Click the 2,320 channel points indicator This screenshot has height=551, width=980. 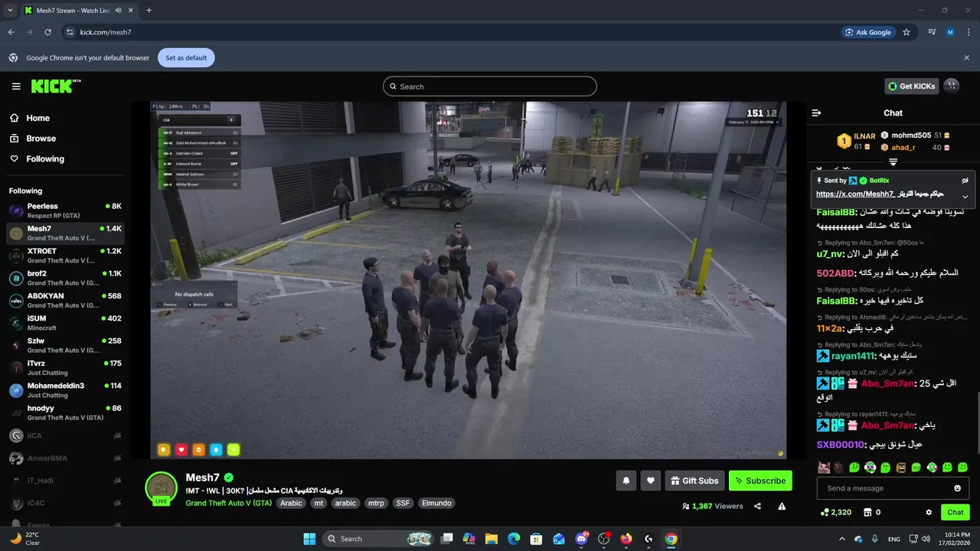[x=835, y=512]
